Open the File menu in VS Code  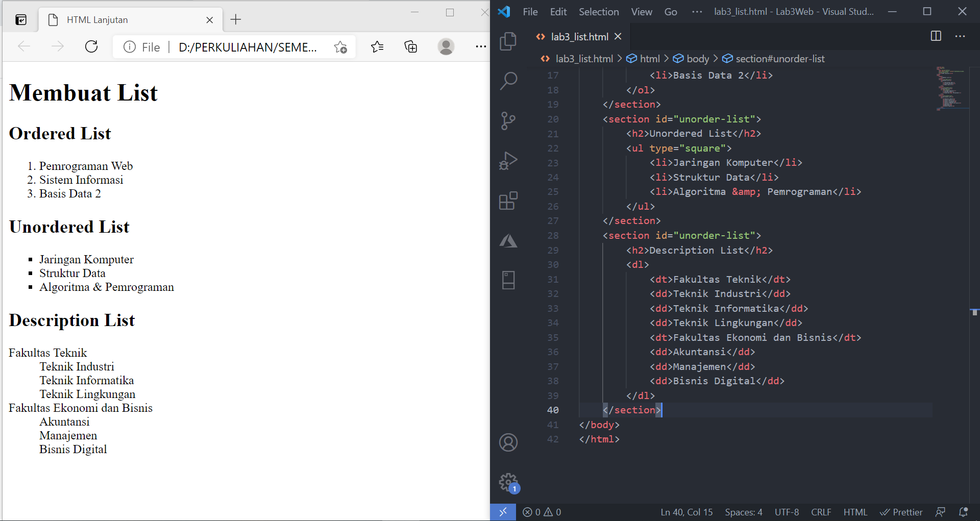[530, 12]
